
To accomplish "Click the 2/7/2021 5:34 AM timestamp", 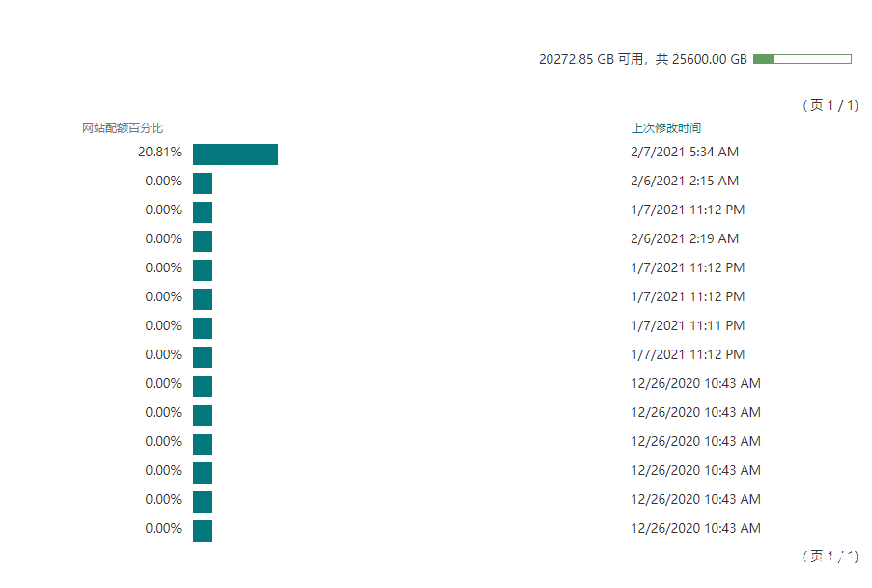I will pos(685,152).
